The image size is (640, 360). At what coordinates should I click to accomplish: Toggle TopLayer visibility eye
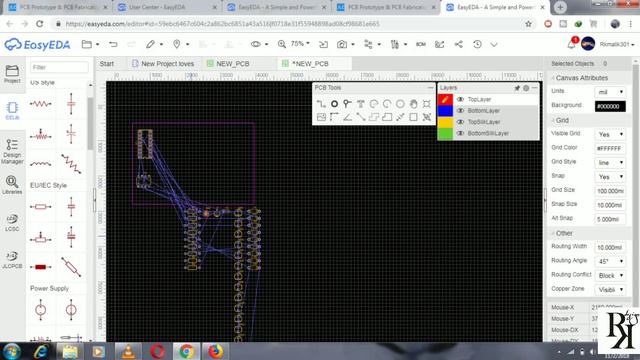click(460, 99)
